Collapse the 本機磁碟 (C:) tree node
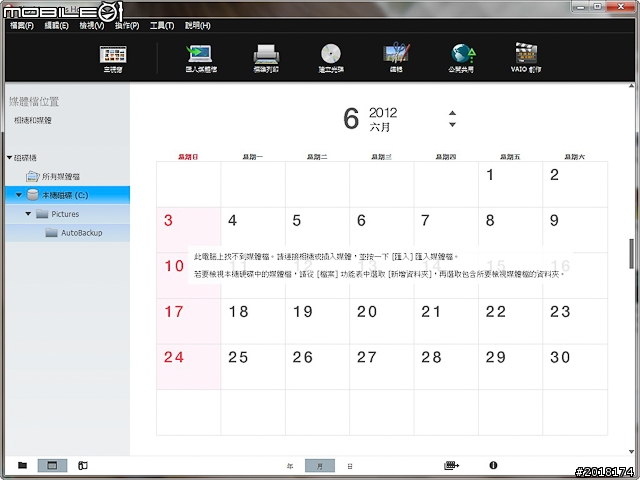This screenshot has width=640, height=480. pyautogui.click(x=19, y=195)
